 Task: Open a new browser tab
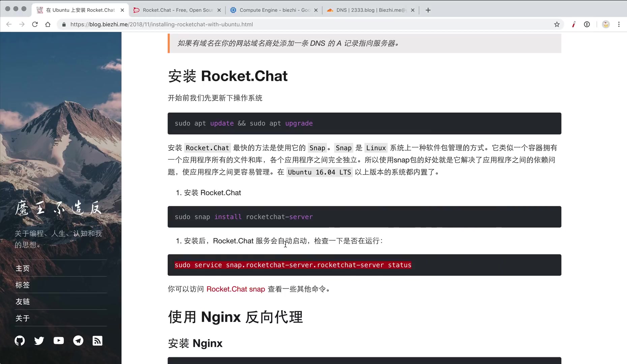pos(428,10)
